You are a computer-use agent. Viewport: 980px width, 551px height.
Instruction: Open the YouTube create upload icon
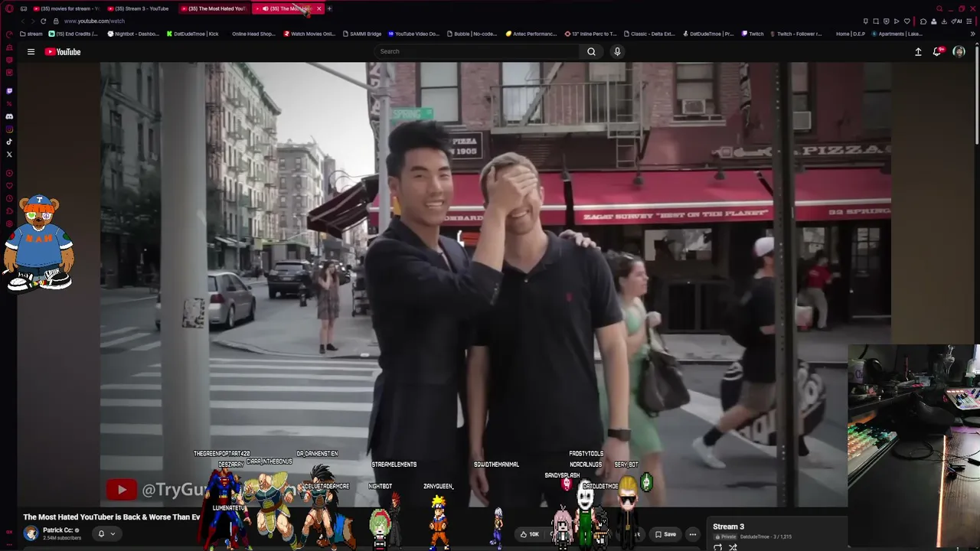(918, 51)
